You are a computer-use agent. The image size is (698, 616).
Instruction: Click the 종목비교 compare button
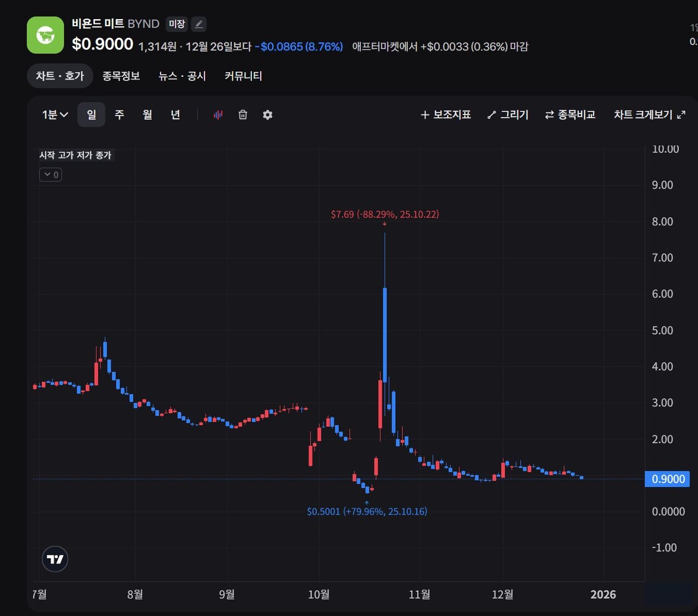pyautogui.click(x=570, y=114)
